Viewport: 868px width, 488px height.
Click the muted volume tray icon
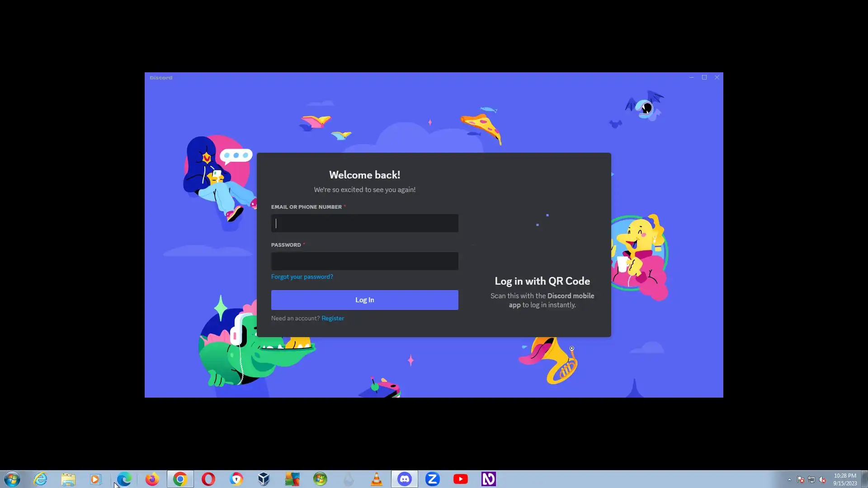coord(822,479)
